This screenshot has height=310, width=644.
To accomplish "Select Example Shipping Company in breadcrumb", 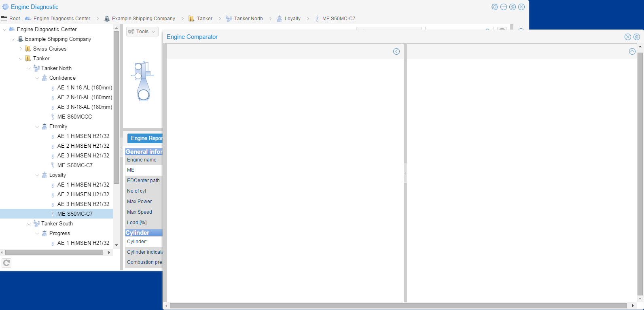I will coord(143,19).
